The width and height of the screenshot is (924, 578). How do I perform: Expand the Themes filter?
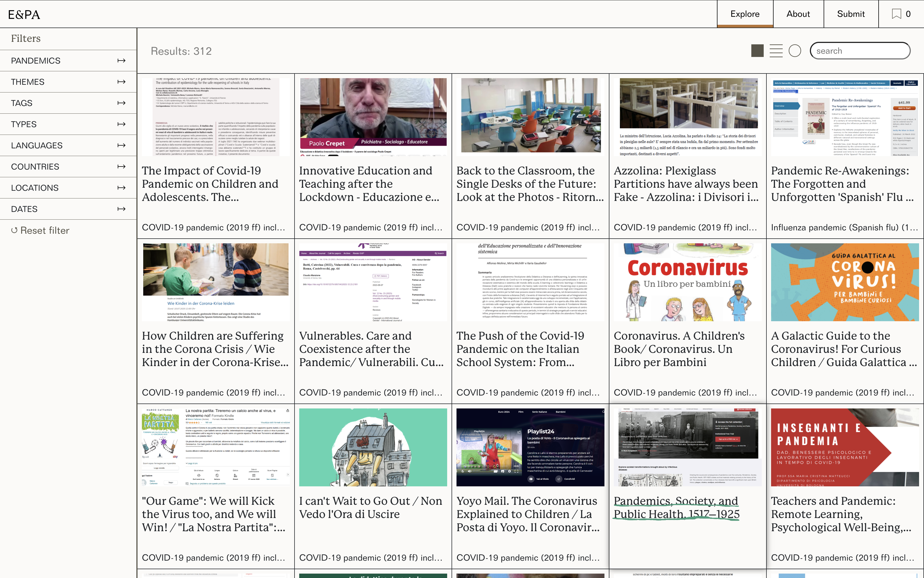68,82
